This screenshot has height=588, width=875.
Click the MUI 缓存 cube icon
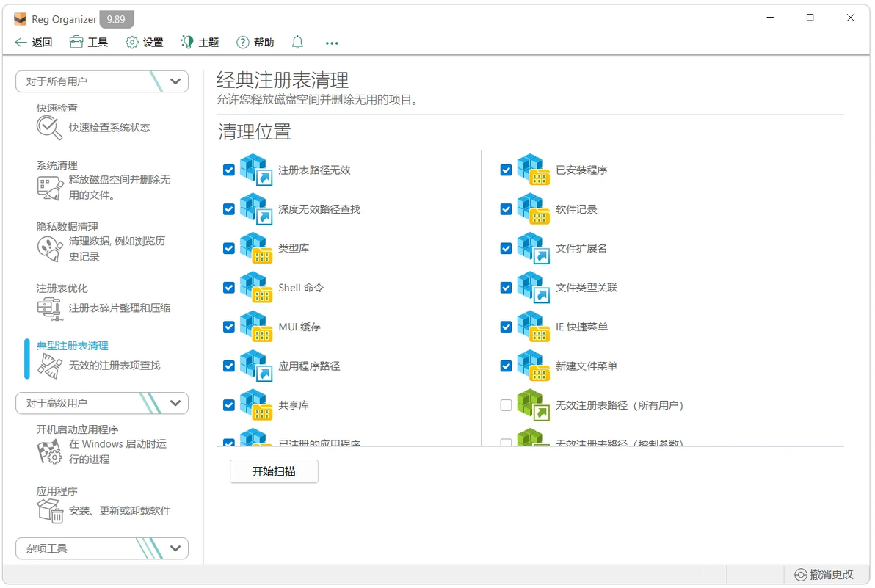click(x=256, y=327)
